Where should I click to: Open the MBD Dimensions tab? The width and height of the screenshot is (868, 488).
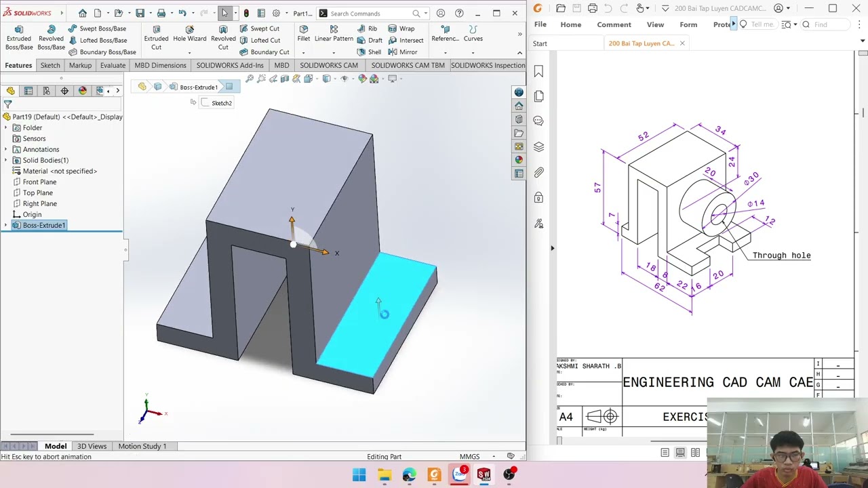(160, 65)
